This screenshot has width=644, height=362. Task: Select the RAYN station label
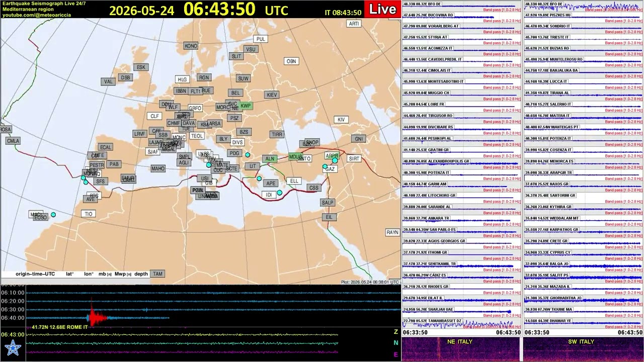coord(392,232)
